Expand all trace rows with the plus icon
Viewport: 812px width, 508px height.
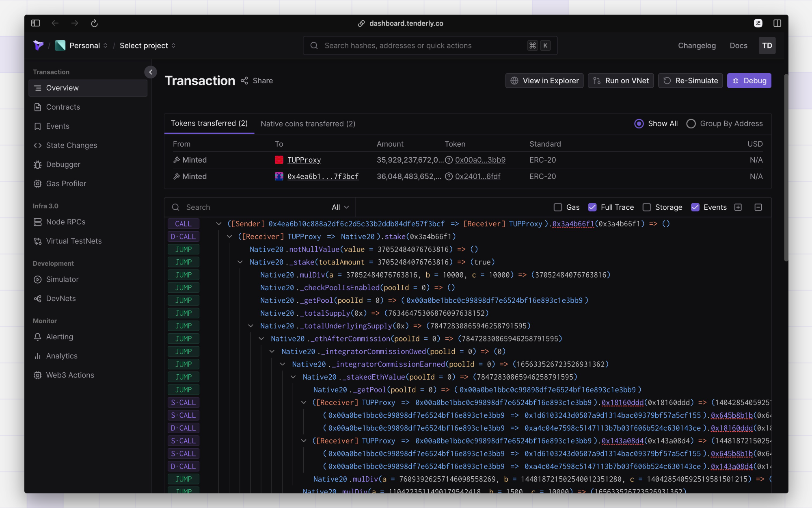(x=738, y=207)
